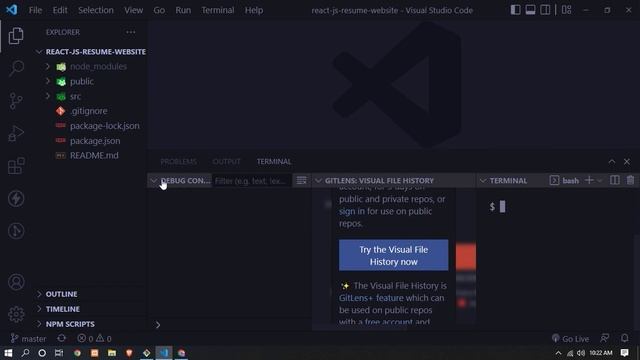Open the Explorer view in activity bar

tap(16, 36)
